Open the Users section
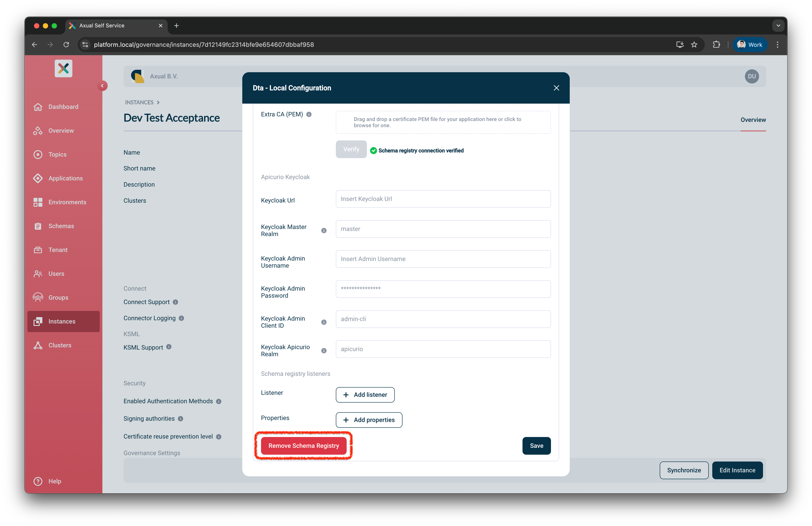Image resolution: width=812 pixels, height=526 pixels. click(x=56, y=273)
